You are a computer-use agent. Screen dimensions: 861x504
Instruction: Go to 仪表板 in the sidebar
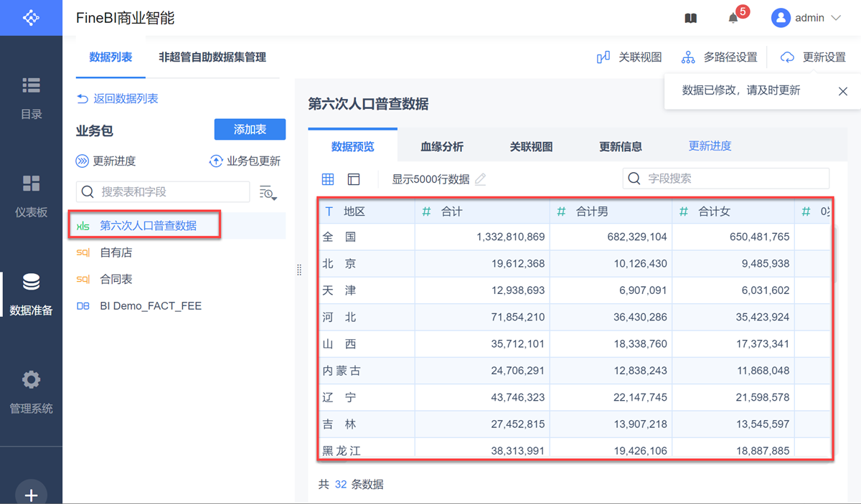[32, 195]
